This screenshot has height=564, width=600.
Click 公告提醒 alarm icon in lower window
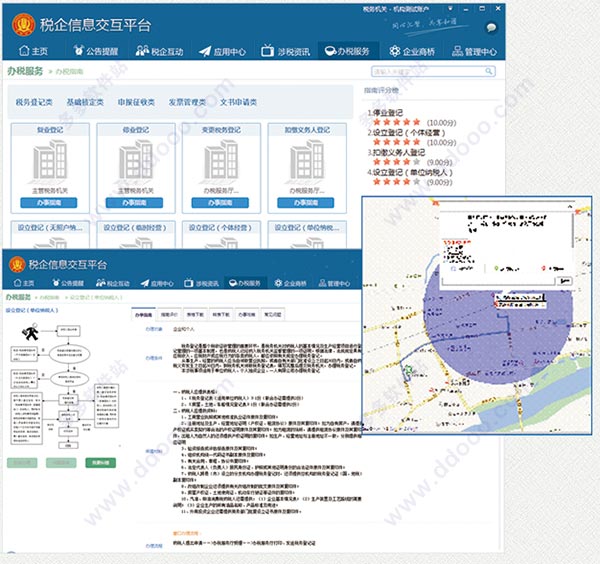click(56, 283)
